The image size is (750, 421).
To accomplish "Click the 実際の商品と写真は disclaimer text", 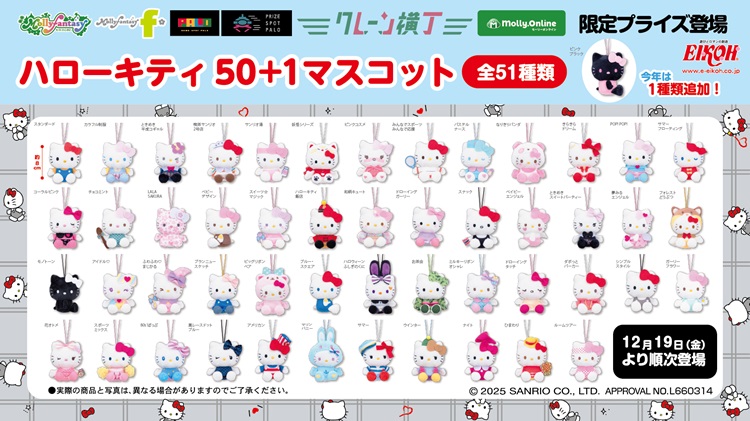I will (x=168, y=390).
